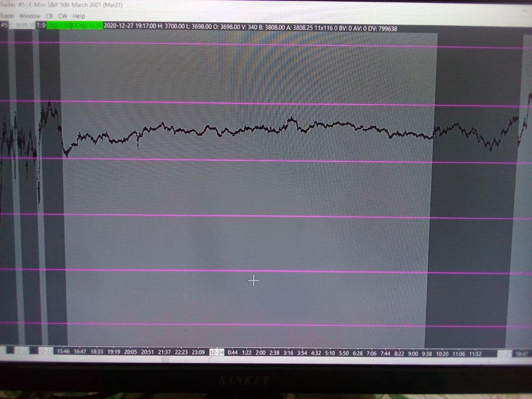The width and height of the screenshot is (532, 399).
Task: Click the C: 3699.50 close value
Action: tap(22, 26)
